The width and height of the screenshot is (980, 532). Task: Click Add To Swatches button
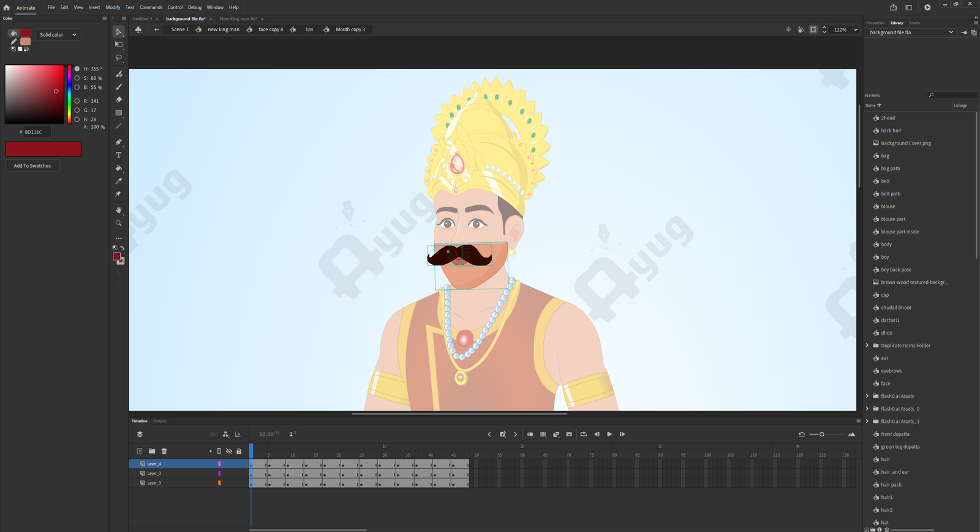(32, 166)
